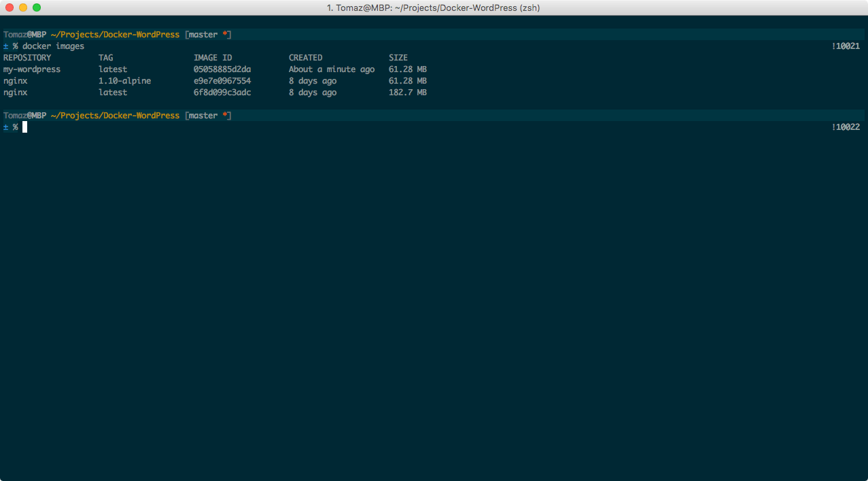
Task: Click the IMAGE ID column header
Action: (x=213, y=58)
